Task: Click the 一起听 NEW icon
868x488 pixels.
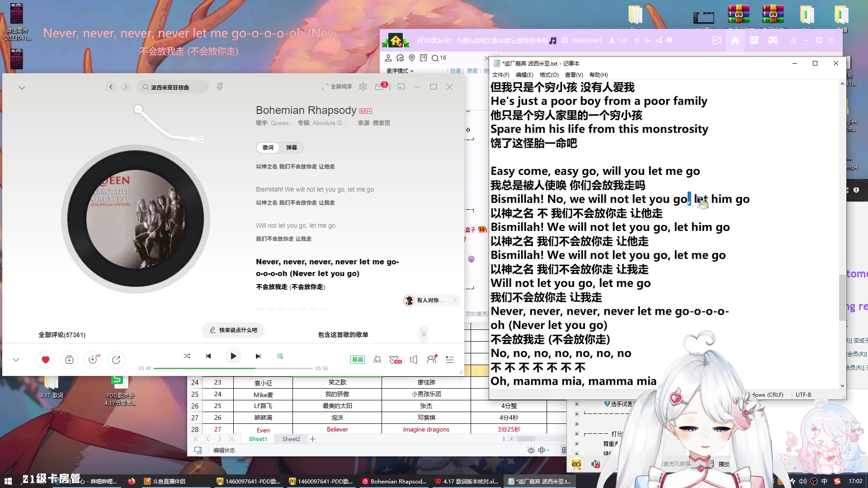Action: click(x=396, y=359)
